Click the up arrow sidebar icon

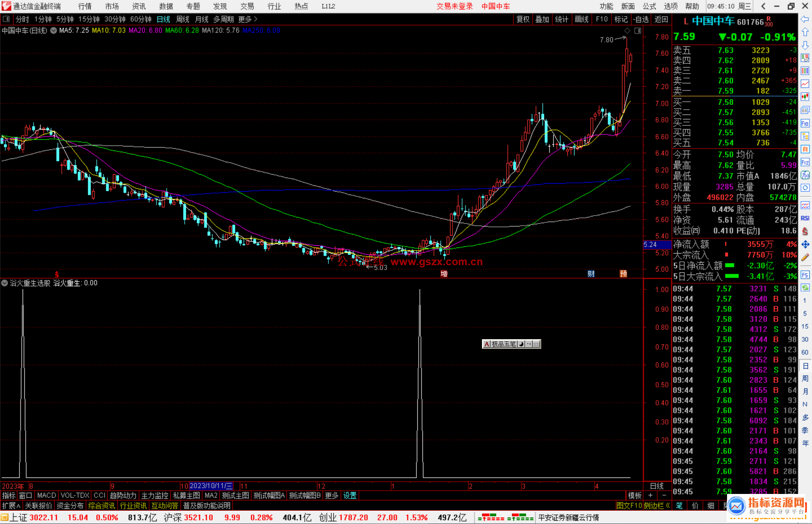click(x=805, y=32)
